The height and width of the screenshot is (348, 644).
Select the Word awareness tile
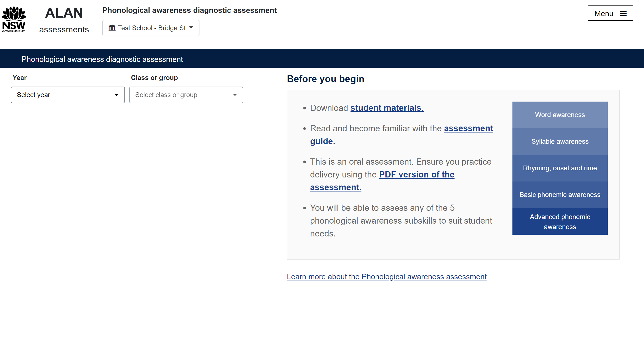(x=560, y=115)
